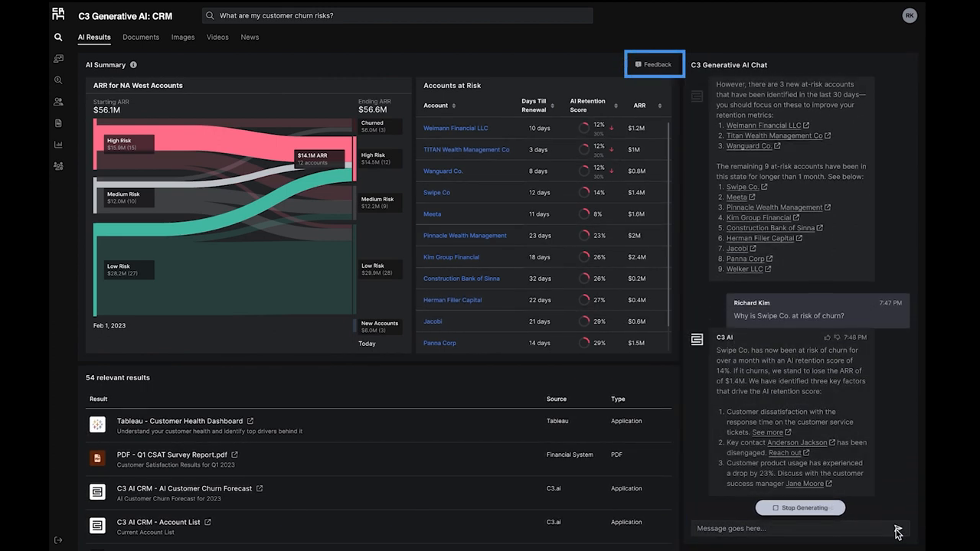This screenshot has width=980, height=551.
Task: Click the Reach out link in chat
Action: pyautogui.click(x=784, y=453)
